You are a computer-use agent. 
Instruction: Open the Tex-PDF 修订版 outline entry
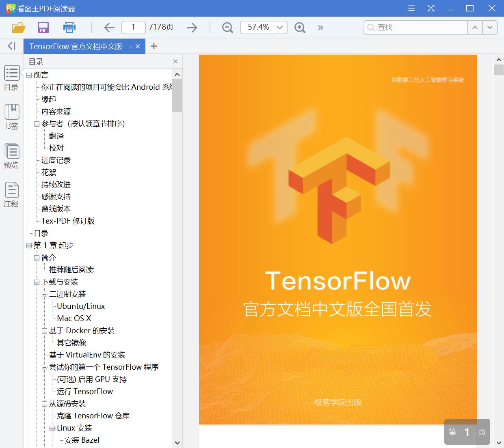click(x=68, y=221)
